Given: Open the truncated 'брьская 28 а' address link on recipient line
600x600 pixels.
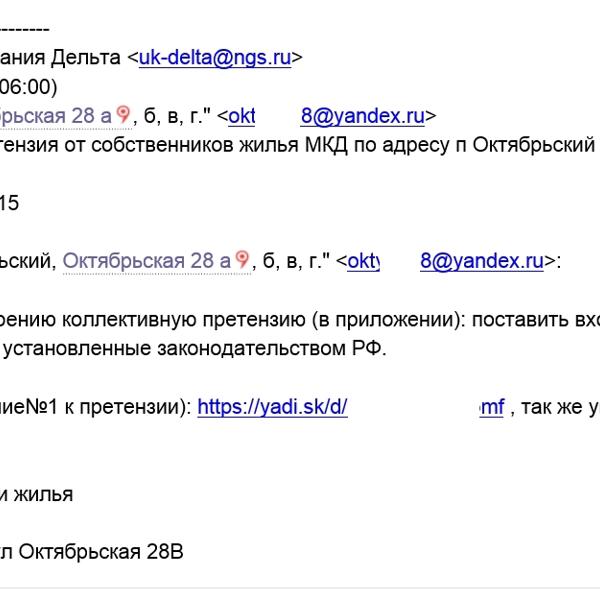Looking at the screenshot, I should (x=56, y=116).
